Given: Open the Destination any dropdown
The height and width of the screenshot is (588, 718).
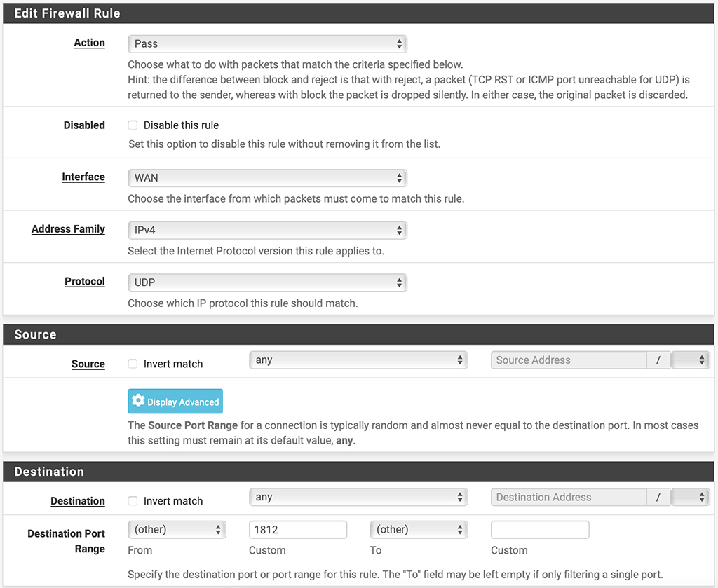Looking at the screenshot, I should click(x=358, y=497).
